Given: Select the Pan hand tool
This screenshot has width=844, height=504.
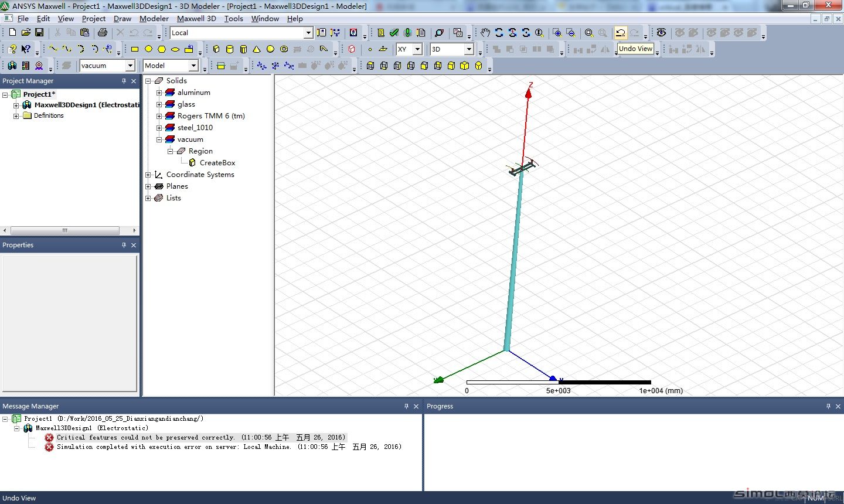Looking at the screenshot, I should click(485, 33).
